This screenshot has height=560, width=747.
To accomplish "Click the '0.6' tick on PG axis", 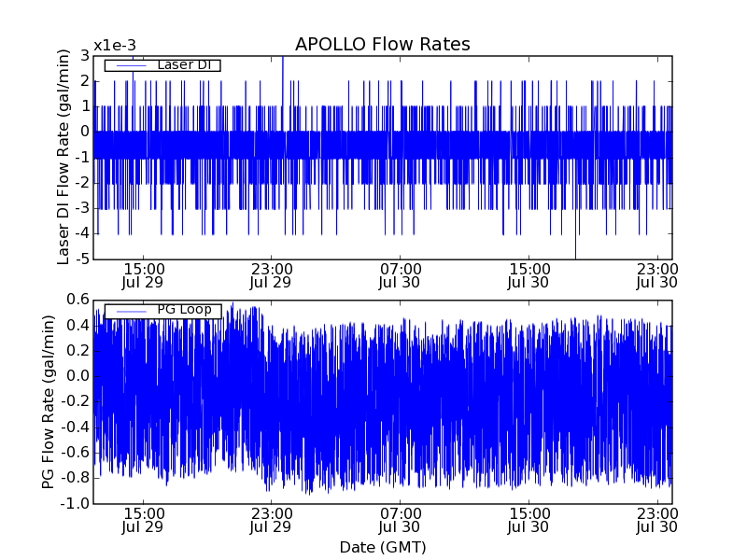I will 78,300.
